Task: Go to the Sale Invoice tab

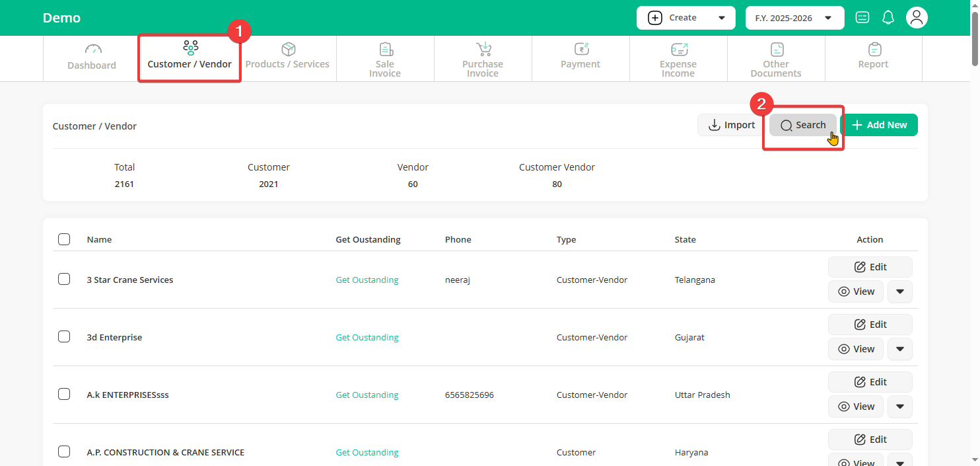Action: 385,58
